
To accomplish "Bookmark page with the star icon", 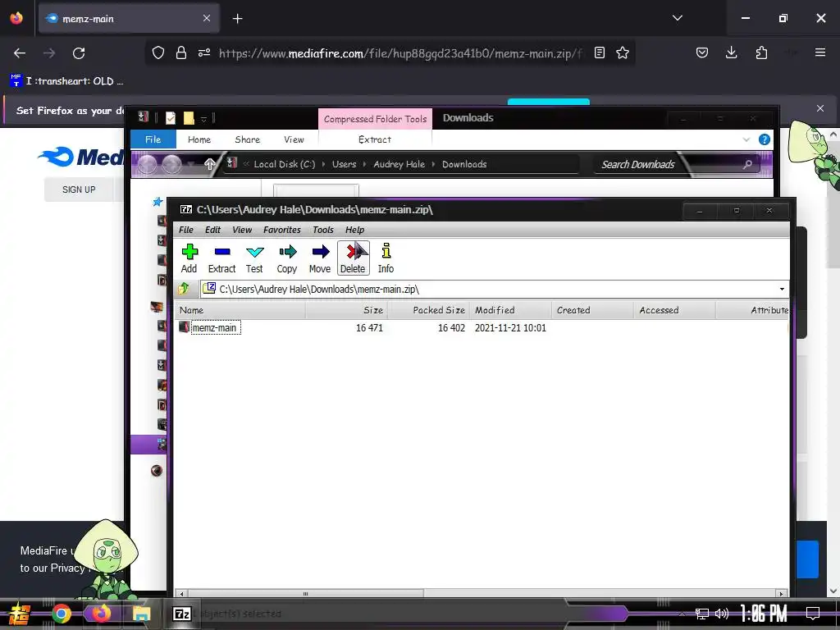I will coord(623,53).
